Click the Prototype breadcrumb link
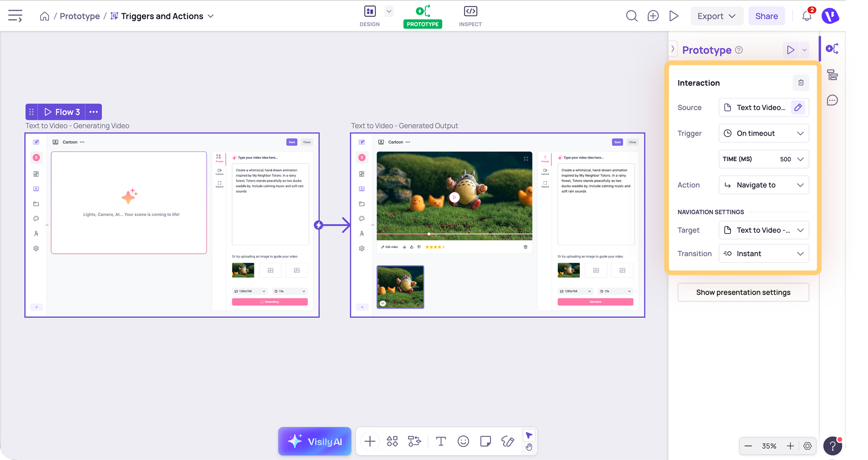868x460 pixels. (x=80, y=16)
